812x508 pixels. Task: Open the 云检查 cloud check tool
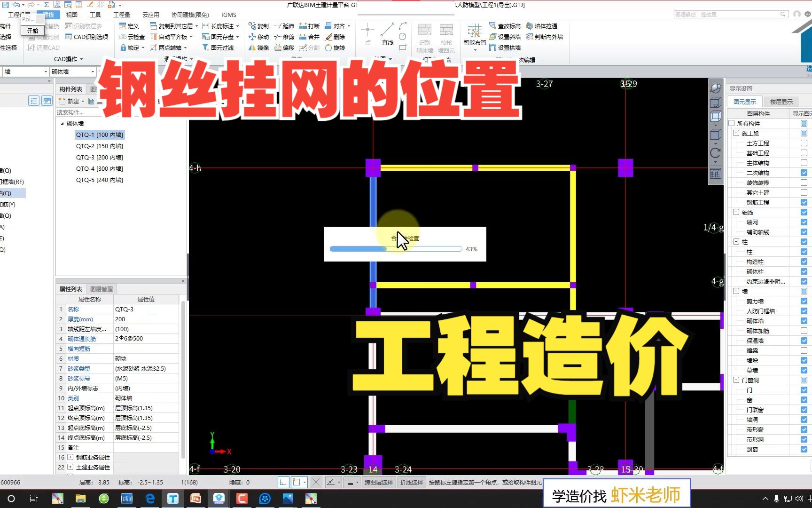pos(132,37)
